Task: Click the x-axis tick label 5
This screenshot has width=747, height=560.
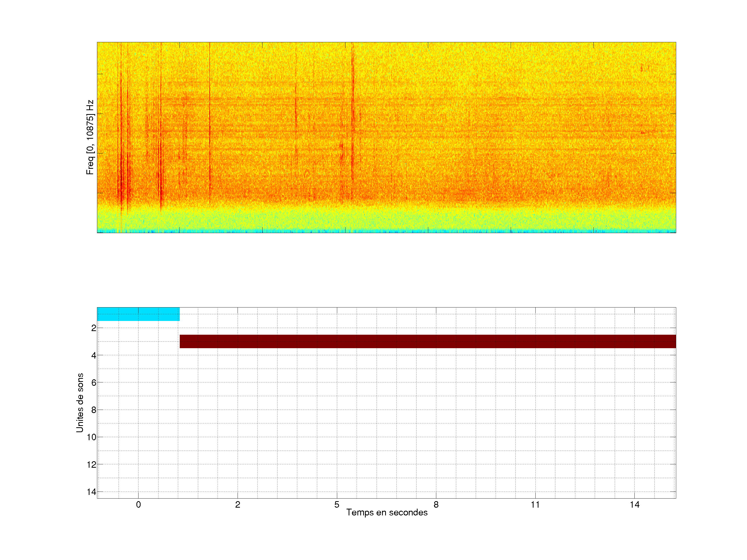Action: [x=337, y=505]
